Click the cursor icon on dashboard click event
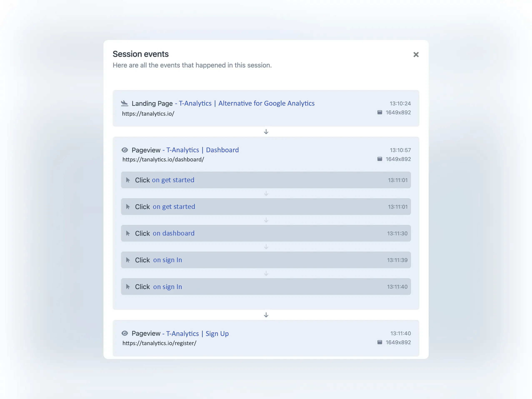This screenshot has height=399, width=532. (x=128, y=233)
